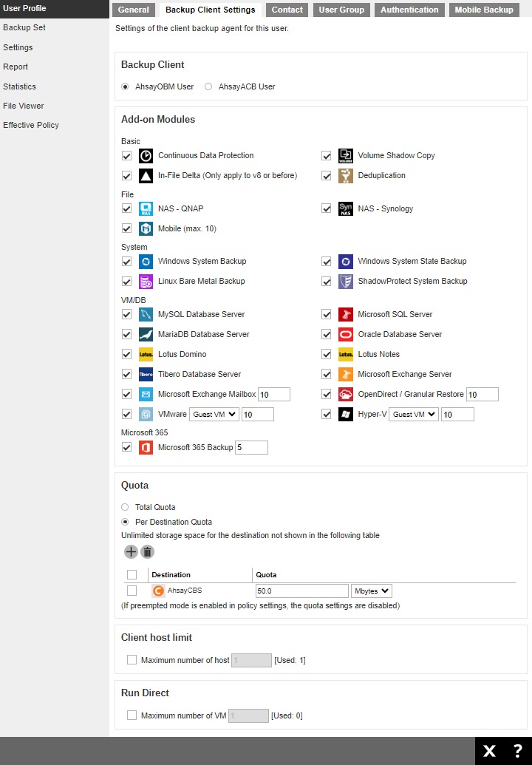
Task: Select the AhsayACB User radio button
Action: [x=208, y=86]
